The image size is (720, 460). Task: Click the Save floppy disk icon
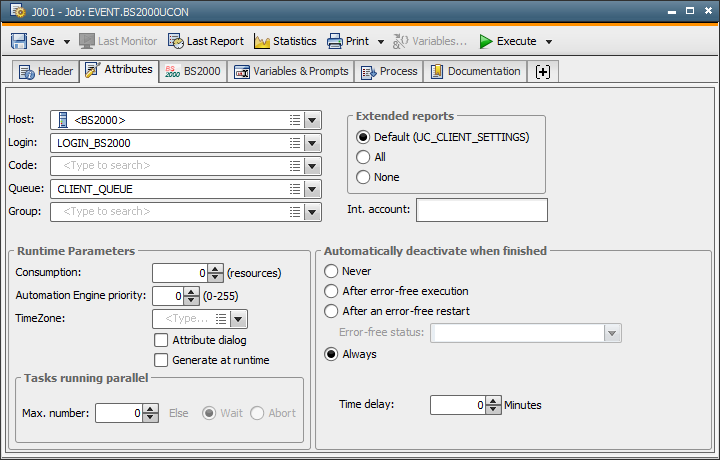tap(19, 41)
